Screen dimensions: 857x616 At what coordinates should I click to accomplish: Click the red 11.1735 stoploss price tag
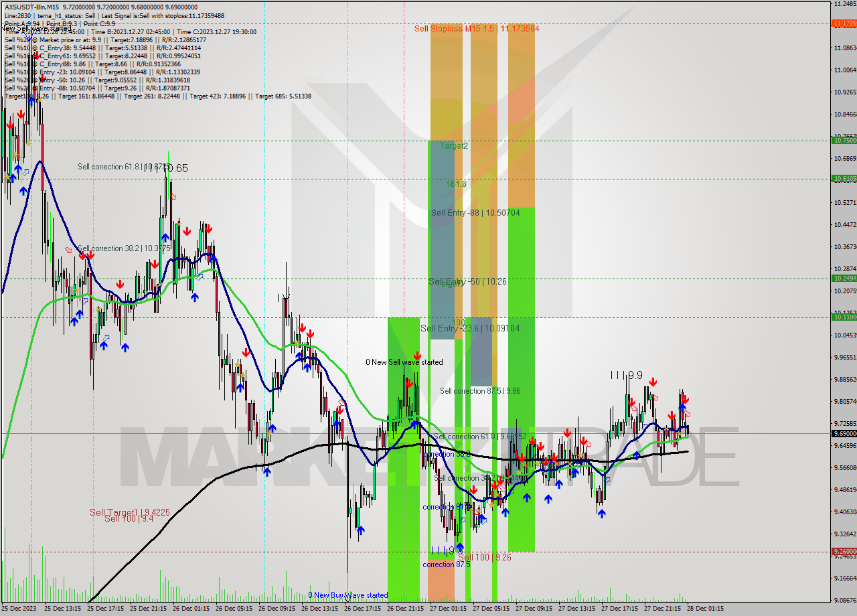[844, 23]
